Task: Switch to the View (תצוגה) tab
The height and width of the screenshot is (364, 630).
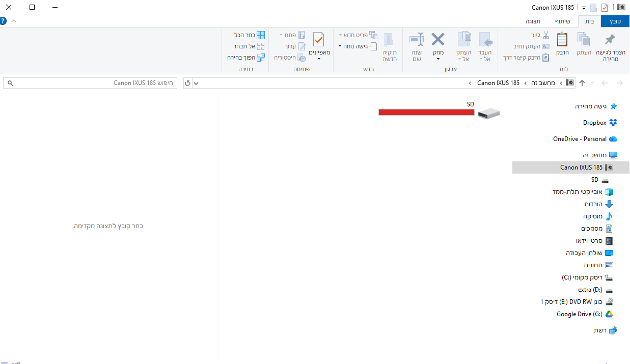Action: [533, 21]
